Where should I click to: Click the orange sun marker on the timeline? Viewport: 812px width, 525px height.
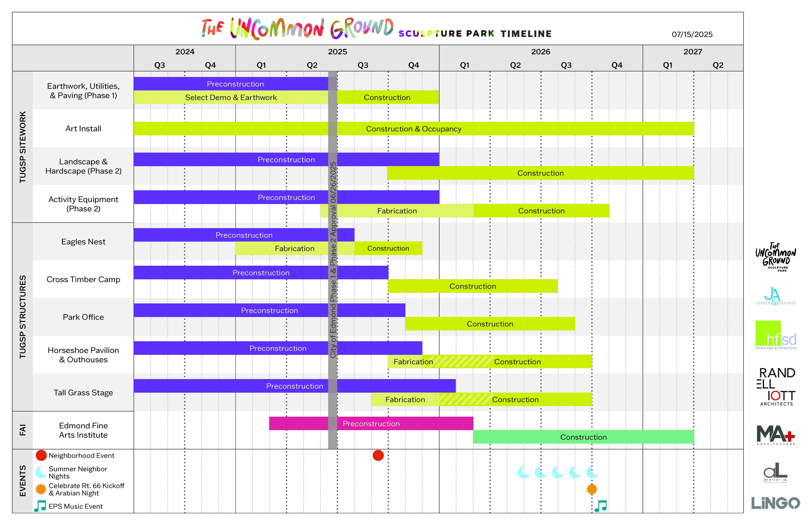pyautogui.click(x=592, y=489)
